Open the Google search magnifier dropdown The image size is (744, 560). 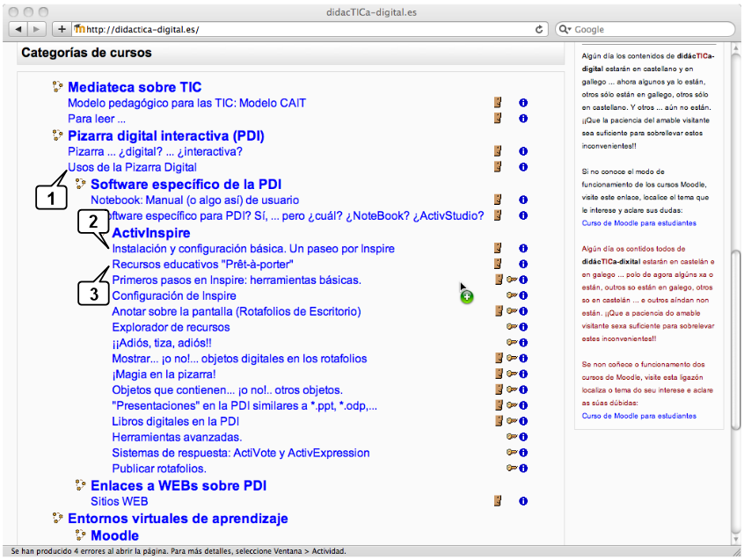(x=566, y=29)
